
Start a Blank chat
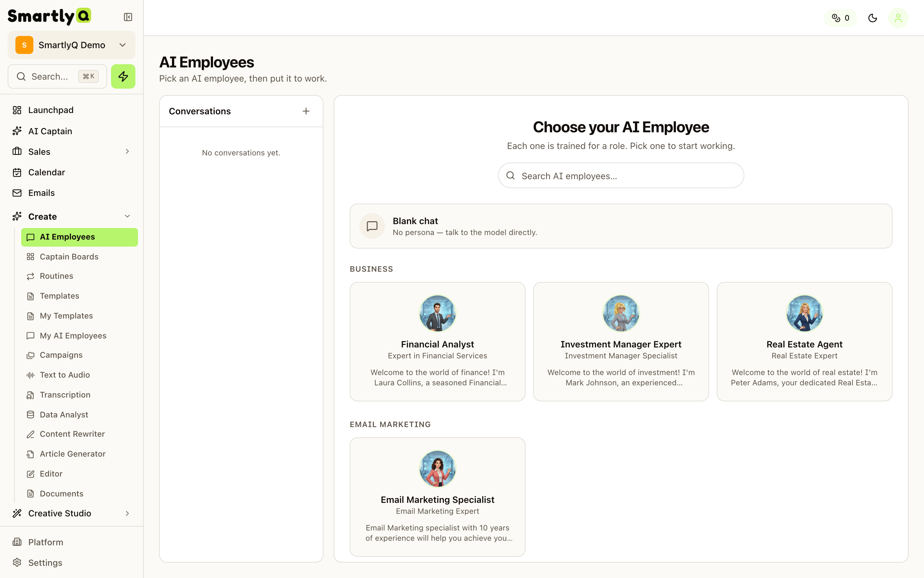[621, 226]
